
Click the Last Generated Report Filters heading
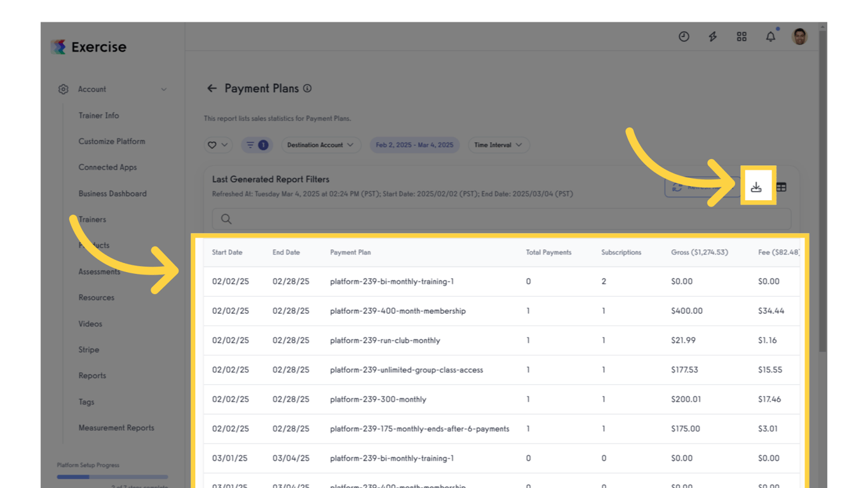coord(271,179)
